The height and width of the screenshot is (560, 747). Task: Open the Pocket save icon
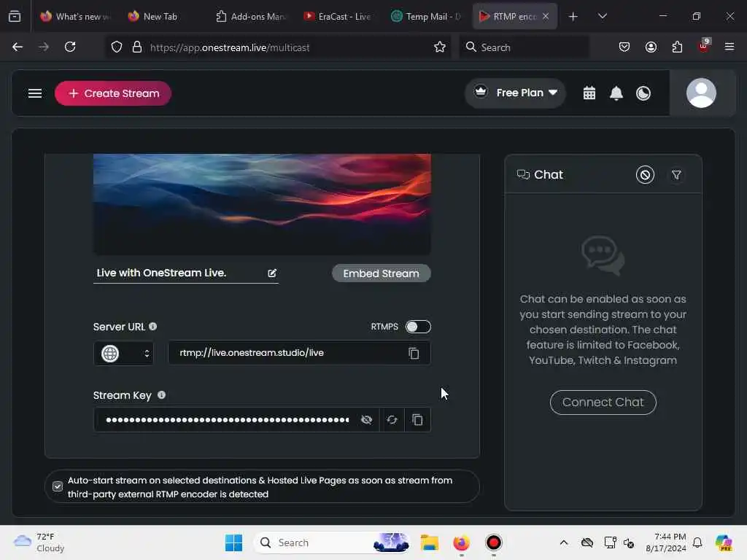coord(624,47)
